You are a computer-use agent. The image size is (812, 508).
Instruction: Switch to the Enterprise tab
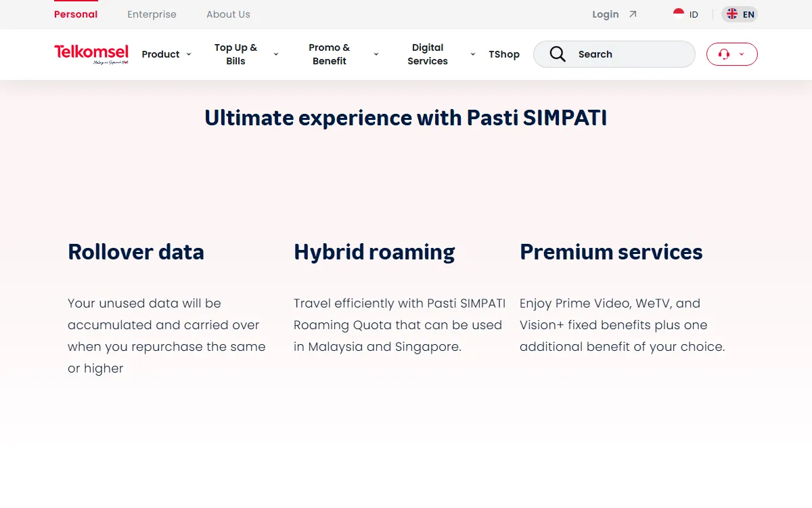[x=152, y=14]
